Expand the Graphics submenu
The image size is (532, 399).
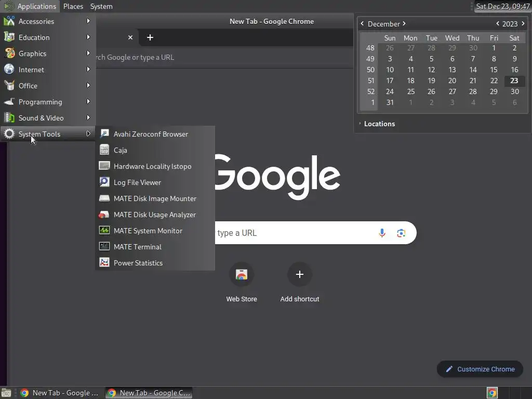tap(48, 54)
